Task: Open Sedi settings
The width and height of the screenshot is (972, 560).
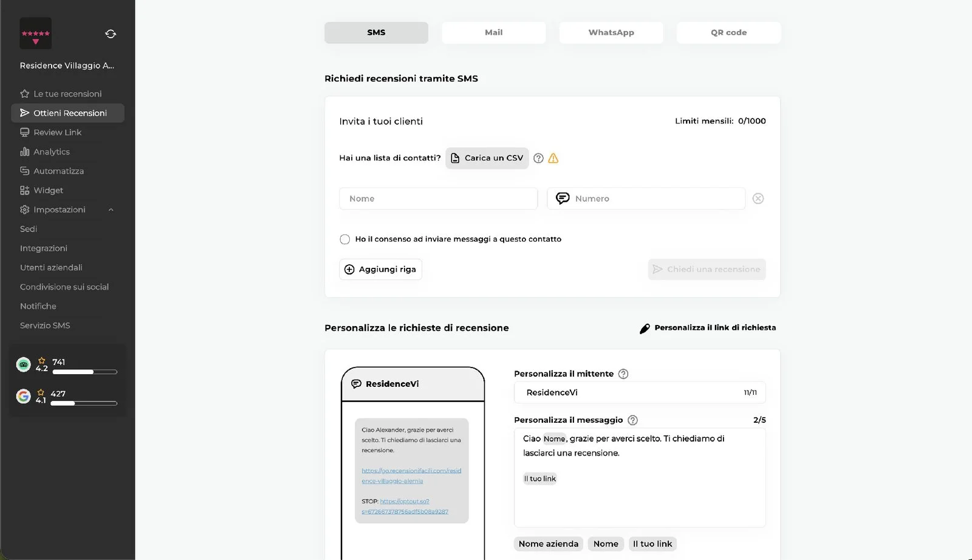Action: coord(29,229)
